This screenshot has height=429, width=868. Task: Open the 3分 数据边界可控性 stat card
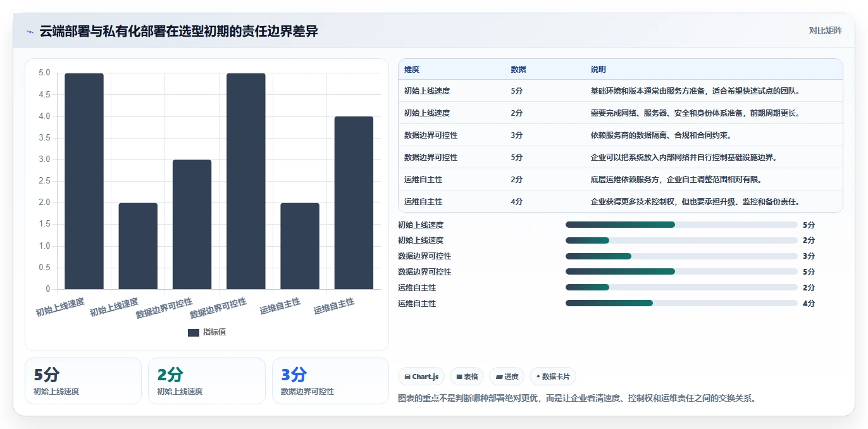(x=330, y=381)
